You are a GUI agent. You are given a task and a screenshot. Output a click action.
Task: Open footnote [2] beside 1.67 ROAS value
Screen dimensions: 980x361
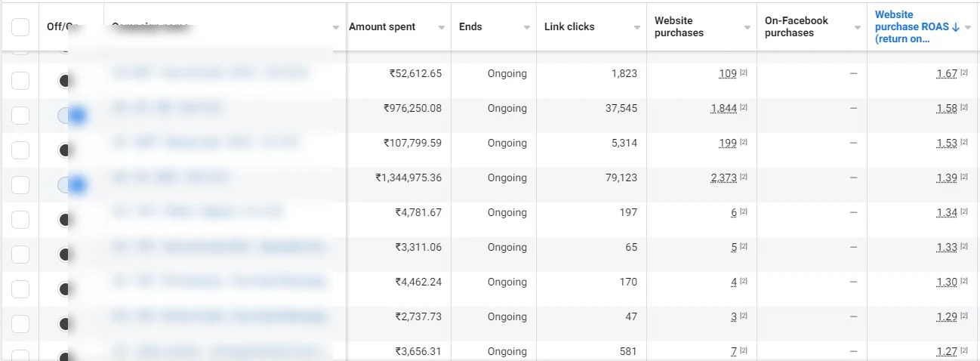(964, 73)
